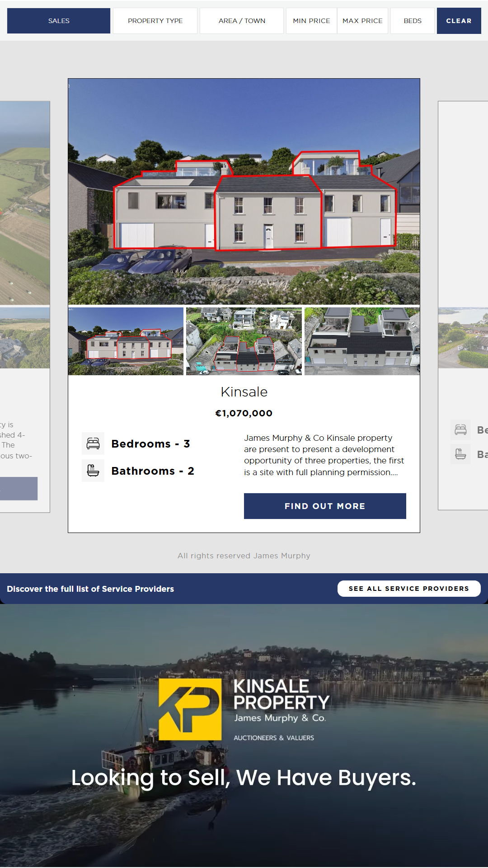Image resolution: width=488 pixels, height=868 pixels.
Task: Click the bathtub icon beside Bathrooms - 2
Action: coord(93,471)
